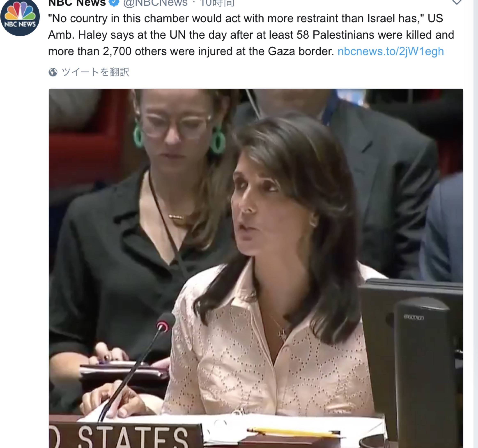Follow the nbcnews.to/2jW1egh link
Screen dimensions: 478x448
[391, 51]
